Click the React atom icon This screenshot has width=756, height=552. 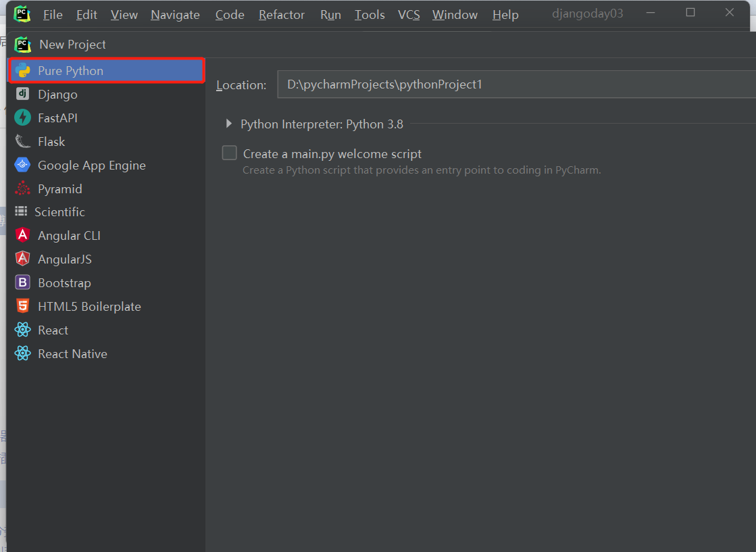pyautogui.click(x=23, y=330)
